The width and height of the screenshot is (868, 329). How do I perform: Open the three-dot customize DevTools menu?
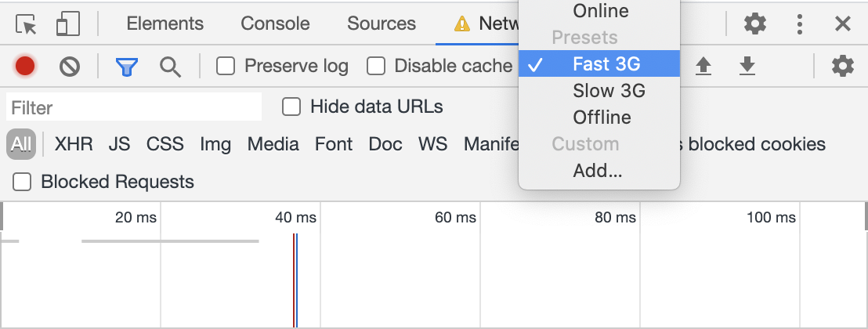point(799,24)
